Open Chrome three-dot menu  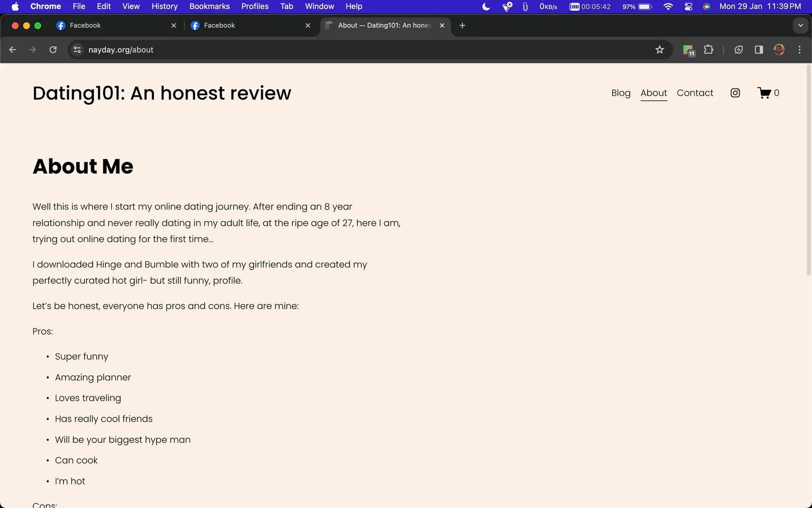tap(799, 50)
